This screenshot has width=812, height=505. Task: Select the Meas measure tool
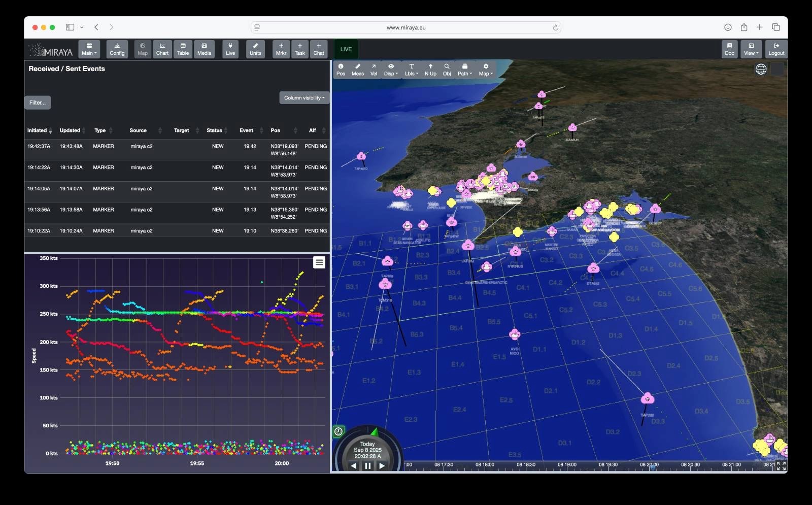coord(358,70)
